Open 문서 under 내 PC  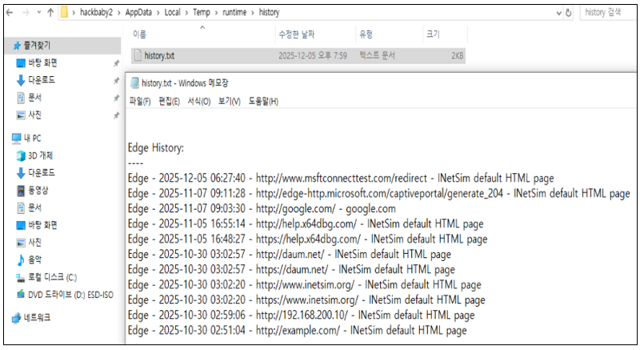[x=34, y=207]
